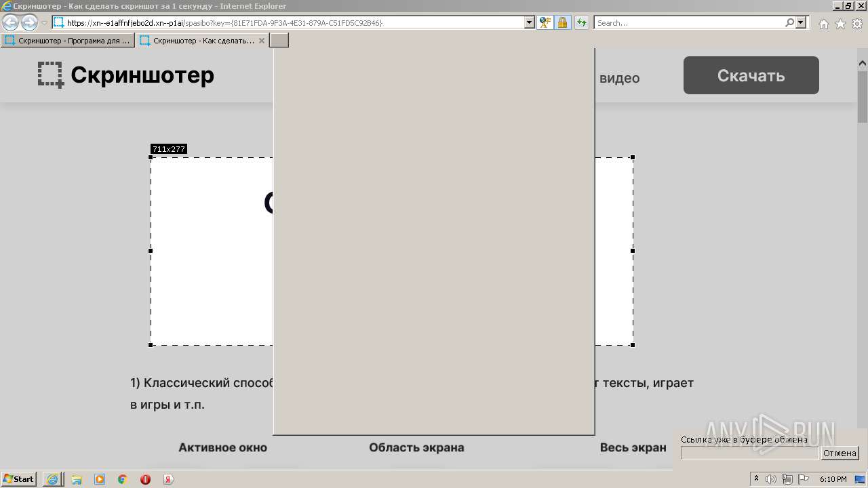The height and width of the screenshot is (488, 868).
Task: Click the Отмена button in clipboard popup
Action: pyautogui.click(x=840, y=453)
